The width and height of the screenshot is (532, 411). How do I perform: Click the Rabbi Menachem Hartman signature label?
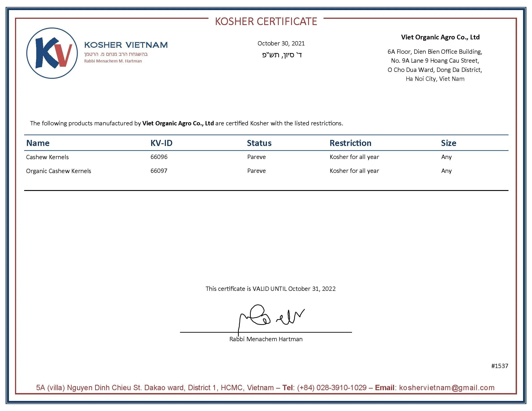click(x=266, y=339)
